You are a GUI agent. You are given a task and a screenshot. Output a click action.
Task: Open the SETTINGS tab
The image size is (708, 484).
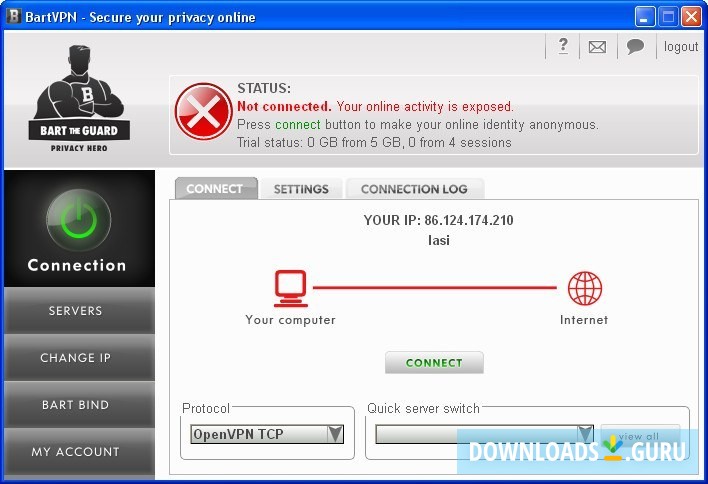tap(301, 189)
